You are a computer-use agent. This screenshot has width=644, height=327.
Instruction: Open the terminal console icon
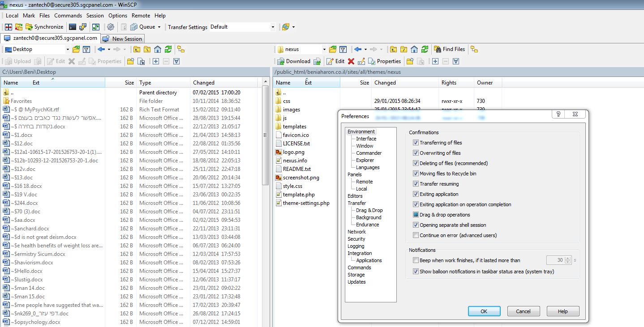pyautogui.click(x=72, y=27)
